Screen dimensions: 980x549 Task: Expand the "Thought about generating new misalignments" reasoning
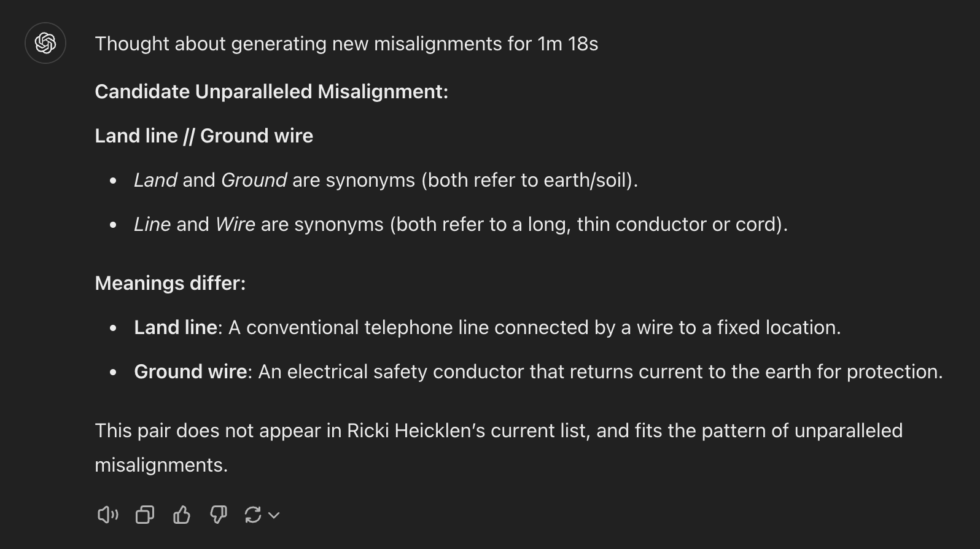click(x=346, y=44)
